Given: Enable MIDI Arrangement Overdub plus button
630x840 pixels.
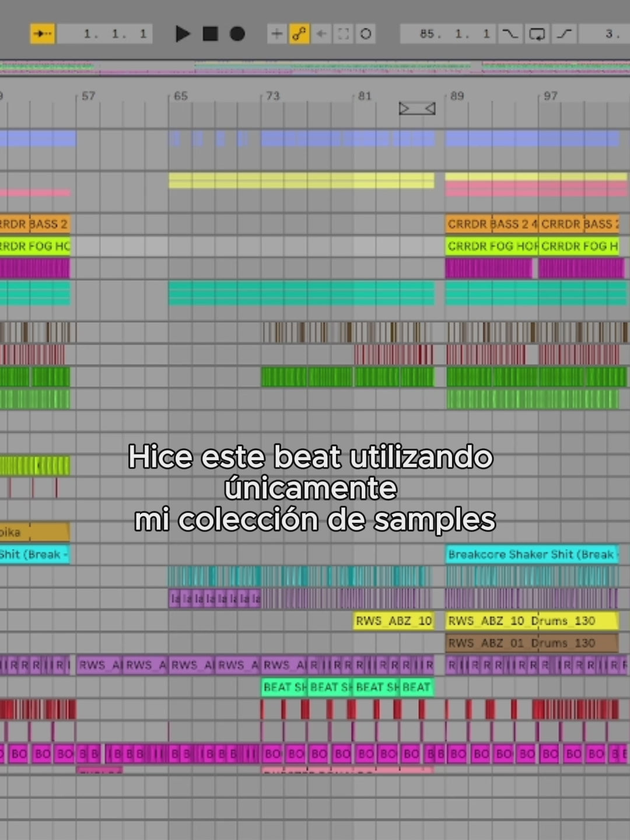Looking at the screenshot, I should pos(276,34).
